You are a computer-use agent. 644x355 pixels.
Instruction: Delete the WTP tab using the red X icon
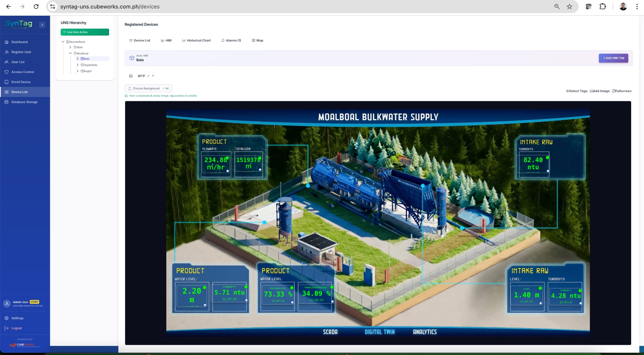tap(153, 76)
